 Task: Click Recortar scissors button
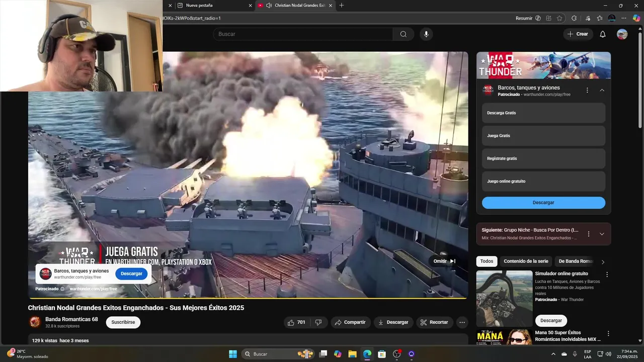[x=435, y=322]
